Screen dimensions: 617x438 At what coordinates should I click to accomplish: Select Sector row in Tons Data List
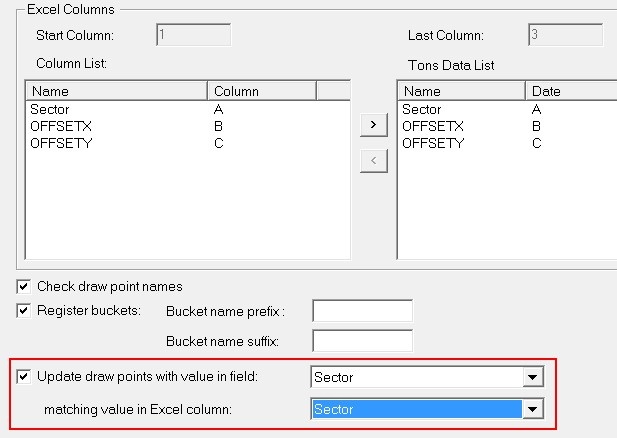422,109
